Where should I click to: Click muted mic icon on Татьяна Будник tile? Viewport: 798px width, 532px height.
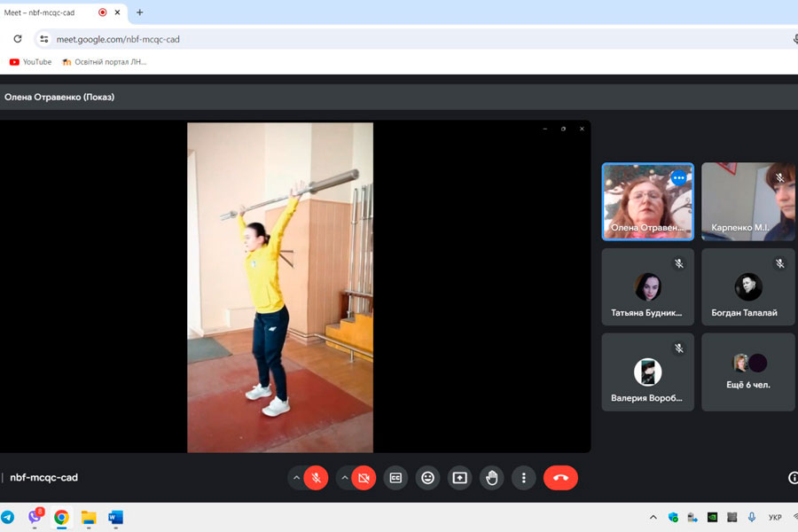[x=679, y=263]
